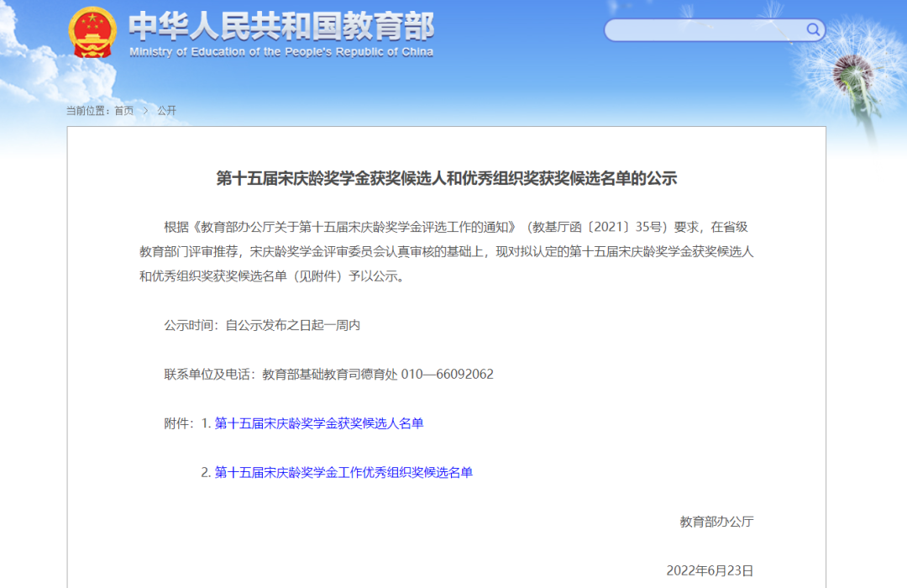The width and height of the screenshot is (907, 588).
Task: Click the breadcrumb chevron separator
Action: [x=145, y=111]
